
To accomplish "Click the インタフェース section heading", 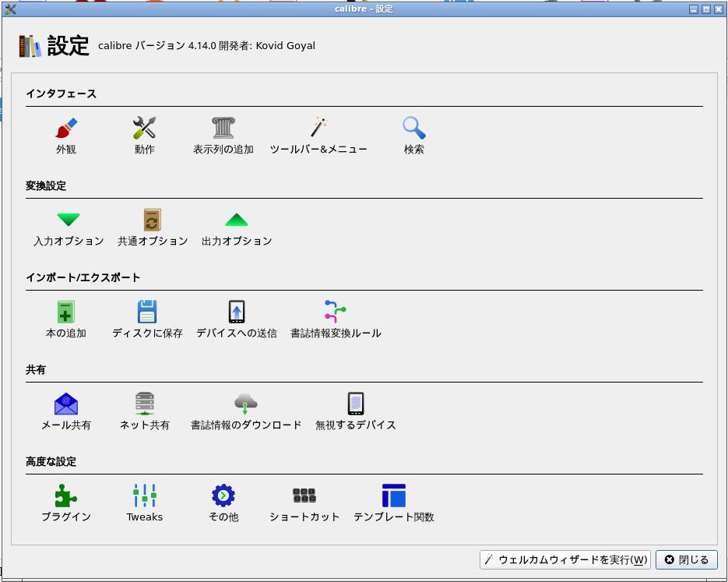I will pyautogui.click(x=62, y=93).
